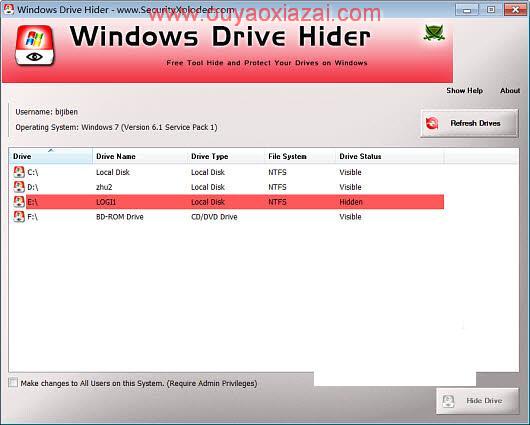Click the zhu2 drive name
Viewport: 530px width, 425px height.
coord(104,187)
